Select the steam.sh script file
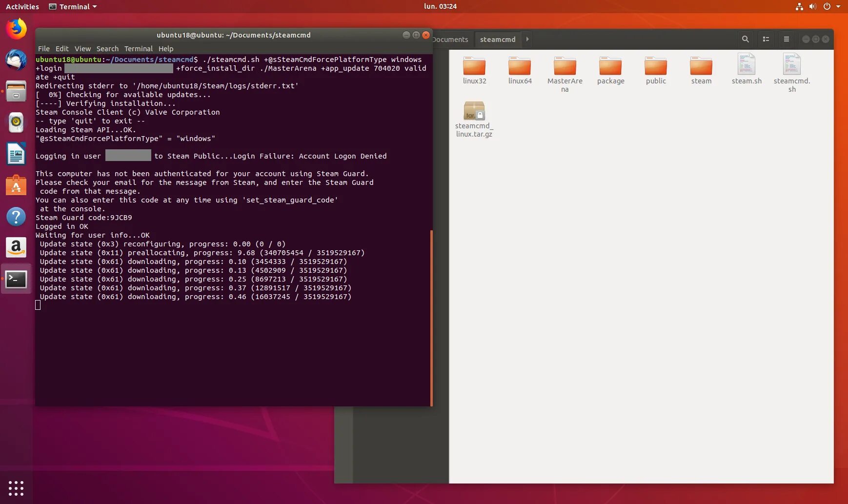The width and height of the screenshot is (848, 504). (x=747, y=69)
